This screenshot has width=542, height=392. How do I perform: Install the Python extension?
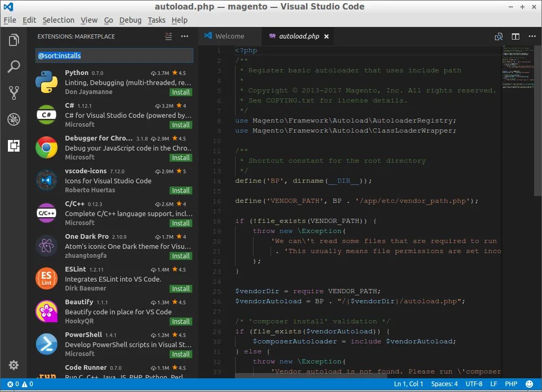181,92
